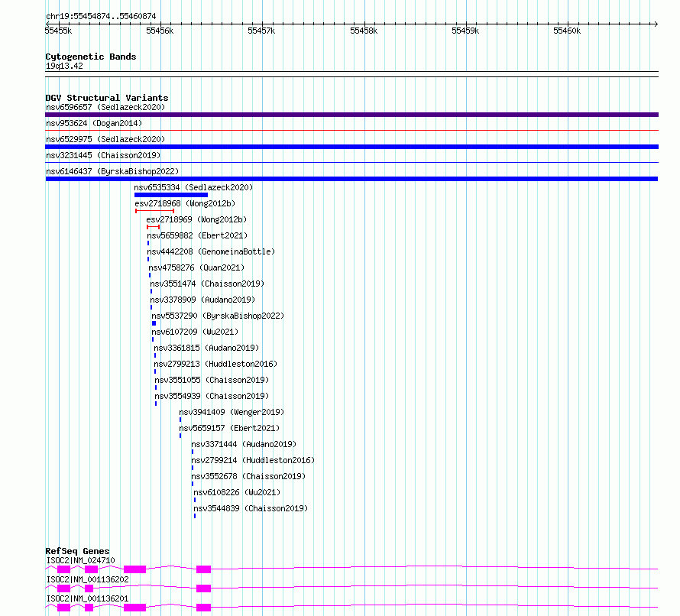Select the dark purple nsv6596657 variant bar
Screen dimensions: 680x616
point(351,115)
